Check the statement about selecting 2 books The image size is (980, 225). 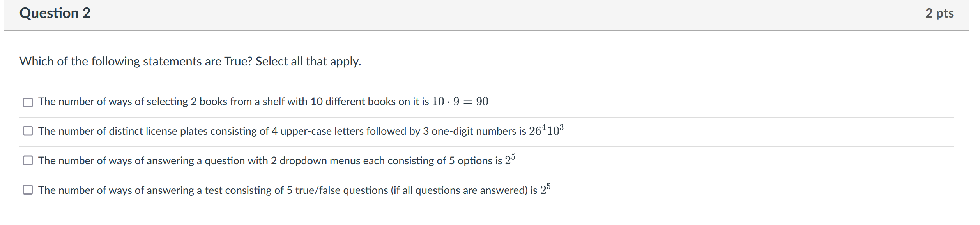click(27, 102)
